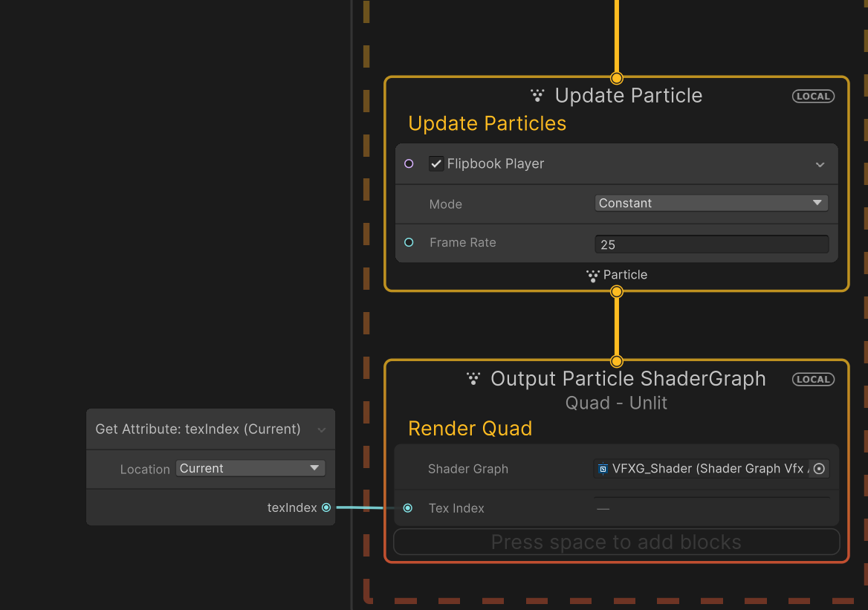Open the Mode dropdown set to Constant

(x=711, y=203)
